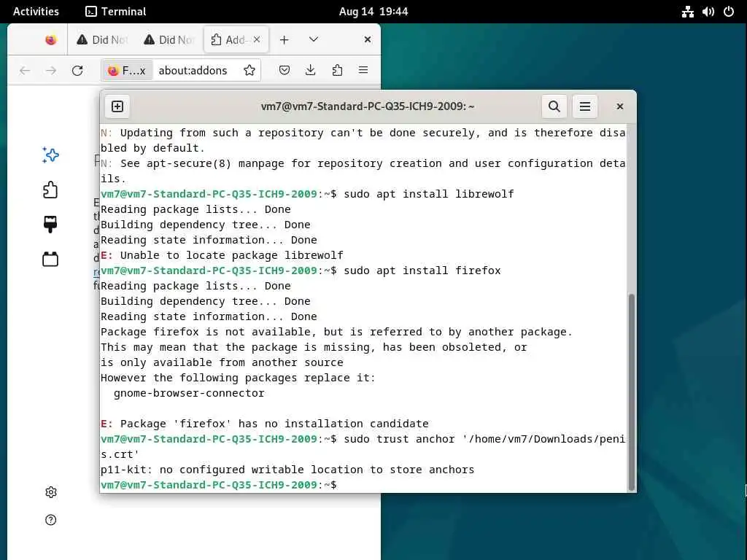This screenshot has width=747, height=560.
Task: Open the Activities overview
Action: point(36,12)
